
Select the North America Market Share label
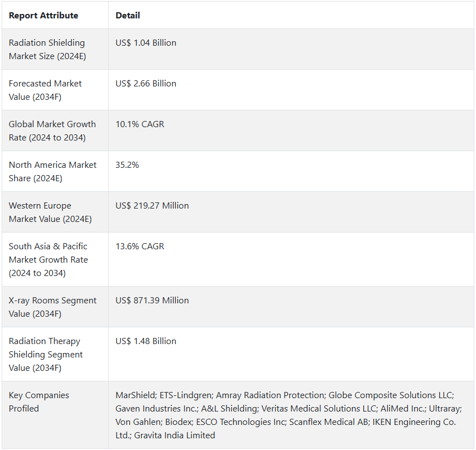[x=52, y=172]
